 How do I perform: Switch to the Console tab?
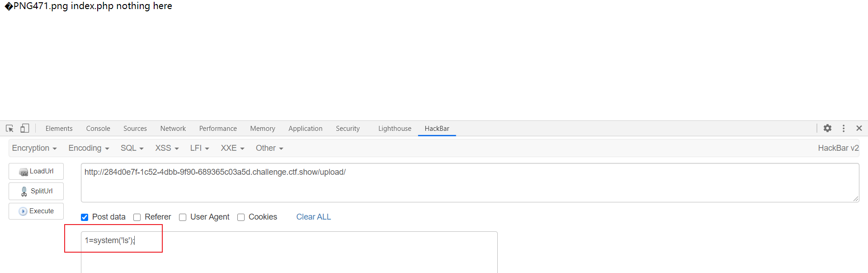click(98, 129)
